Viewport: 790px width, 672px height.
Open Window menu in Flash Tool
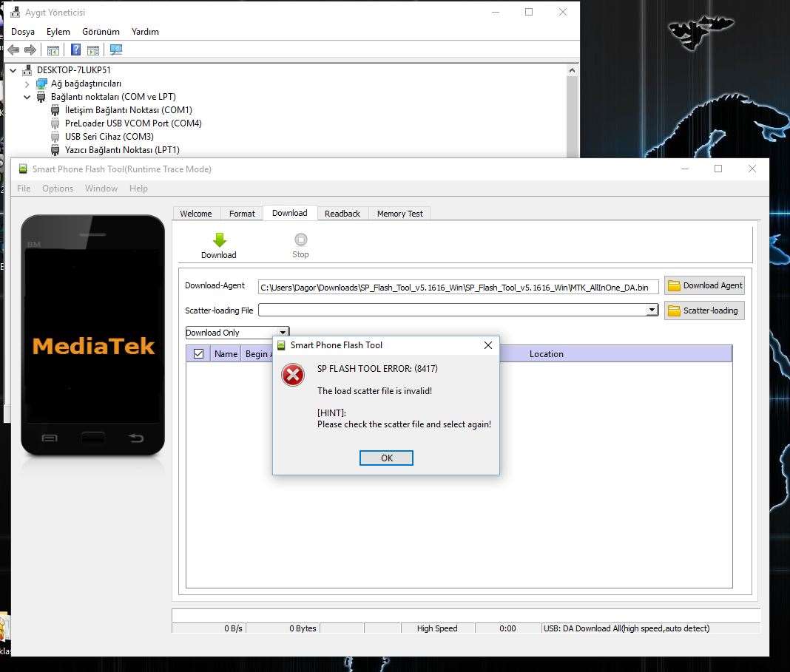click(x=101, y=189)
